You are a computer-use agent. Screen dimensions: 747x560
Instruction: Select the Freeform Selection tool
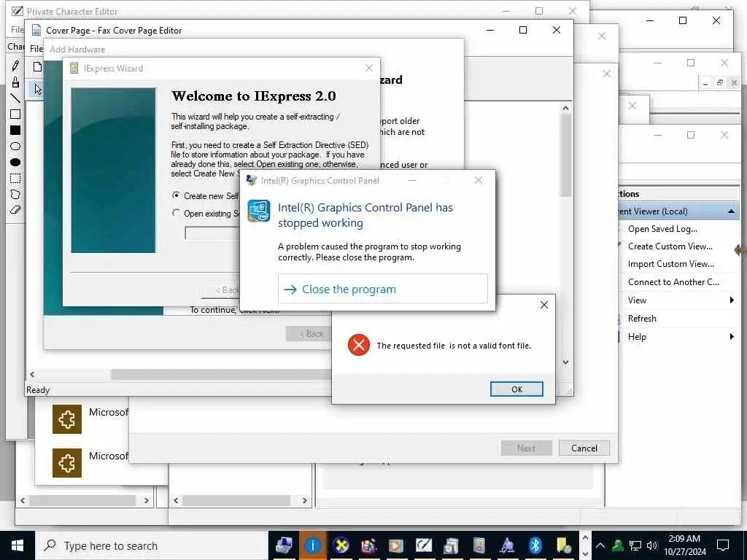(15, 194)
